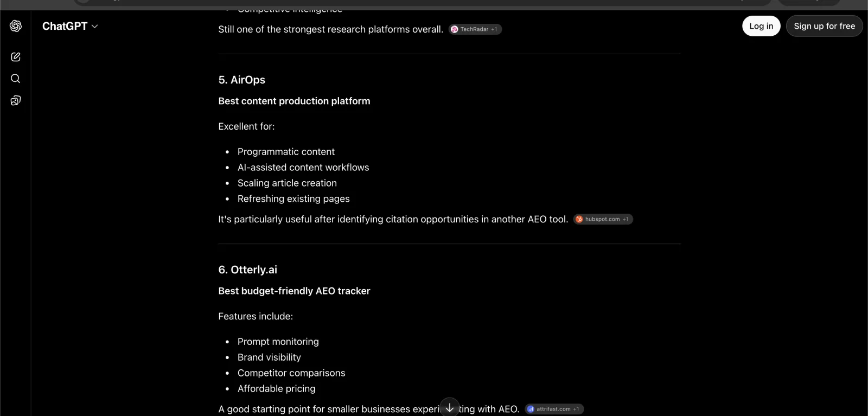
Task: Click the 'Competitor comparisons' bullet
Action: [291, 373]
